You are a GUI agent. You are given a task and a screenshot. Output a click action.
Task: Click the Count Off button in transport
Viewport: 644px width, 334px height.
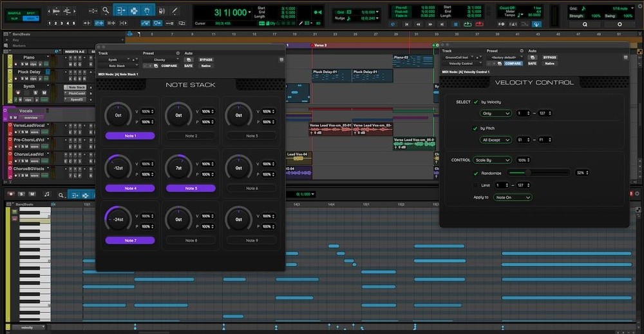(507, 8)
